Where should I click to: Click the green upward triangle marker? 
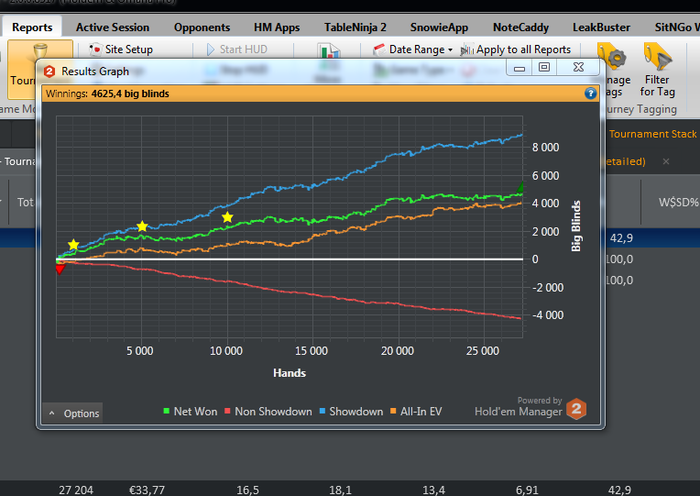(x=520, y=188)
